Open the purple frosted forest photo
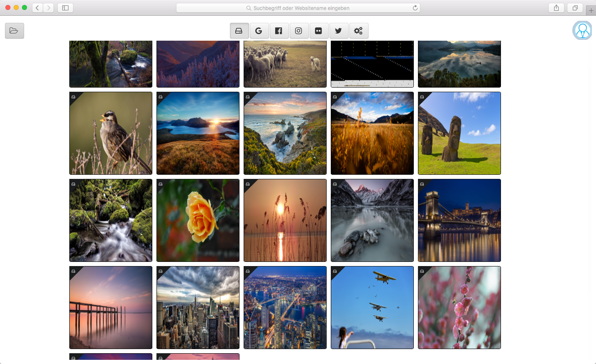 pos(198,64)
